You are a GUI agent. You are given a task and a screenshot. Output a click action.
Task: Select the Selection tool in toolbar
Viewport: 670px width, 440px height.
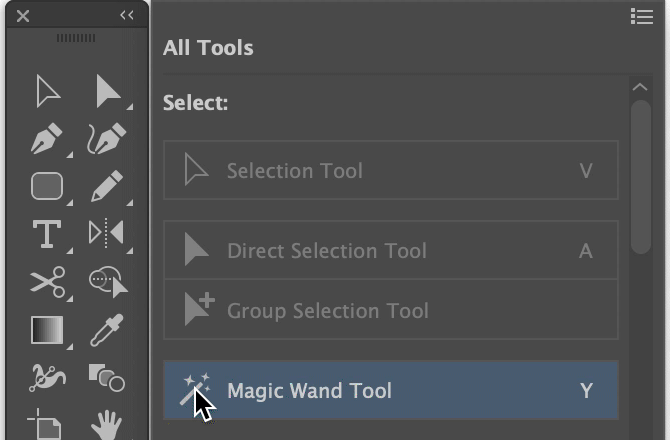click(x=46, y=91)
